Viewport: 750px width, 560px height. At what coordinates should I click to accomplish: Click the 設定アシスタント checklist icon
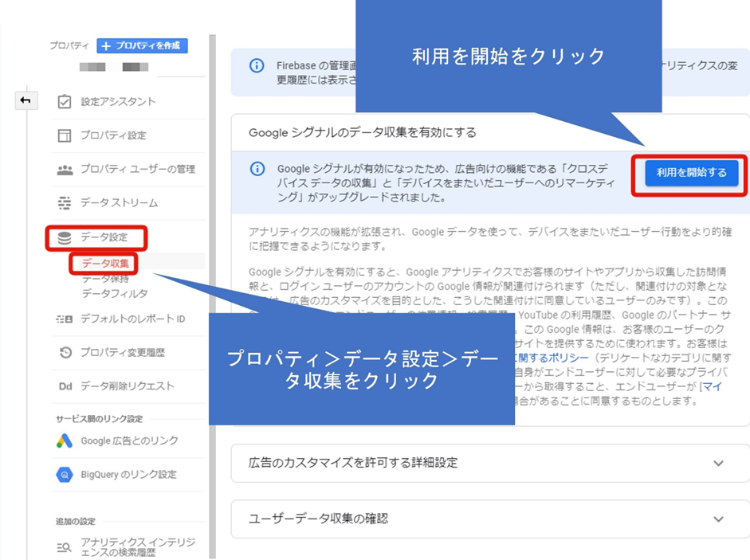65,101
